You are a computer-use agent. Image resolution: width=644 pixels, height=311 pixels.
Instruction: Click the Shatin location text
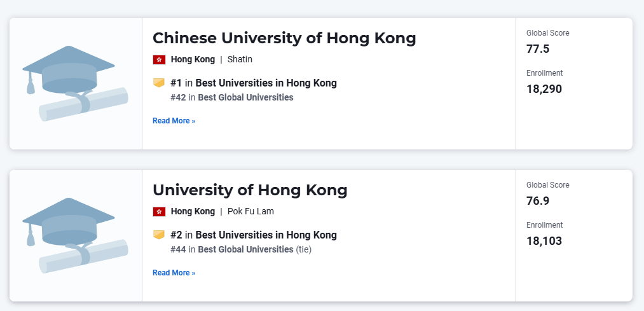tap(240, 60)
